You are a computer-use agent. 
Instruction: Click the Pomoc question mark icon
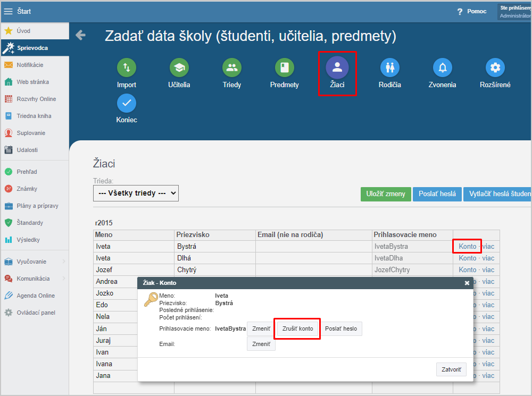coord(460,12)
